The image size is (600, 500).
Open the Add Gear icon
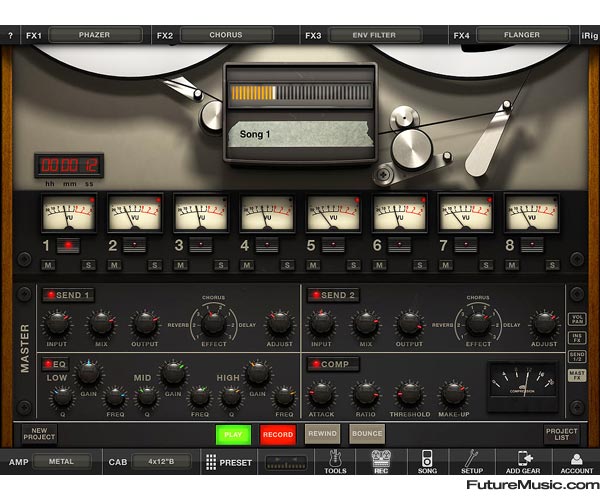pos(523,461)
